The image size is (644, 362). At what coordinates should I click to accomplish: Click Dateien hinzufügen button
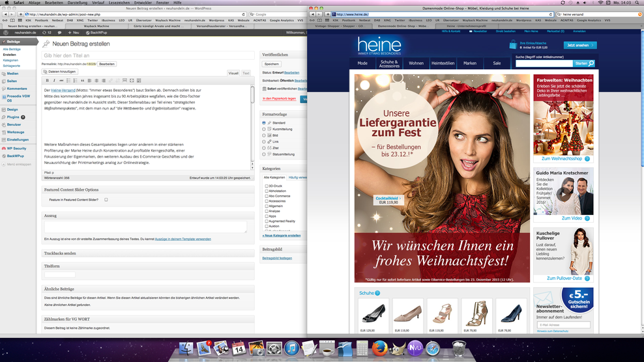coord(60,72)
